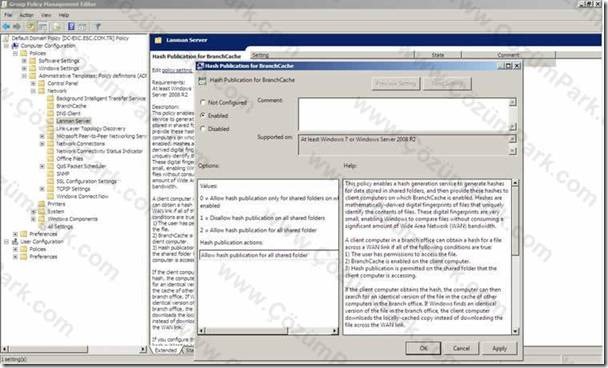Expand Policies under User Configuration
608x368 pixels.
[15, 249]
